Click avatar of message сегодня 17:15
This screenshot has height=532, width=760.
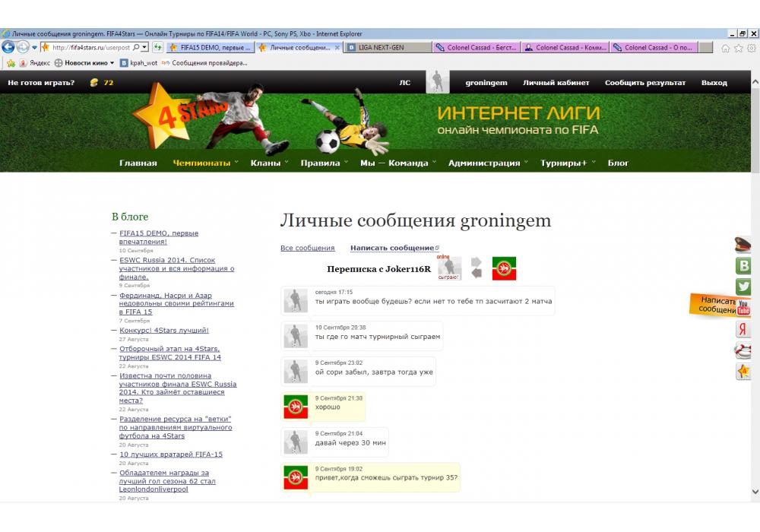click(296, 301)
